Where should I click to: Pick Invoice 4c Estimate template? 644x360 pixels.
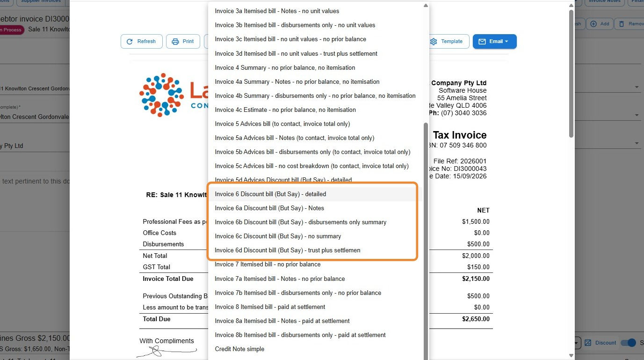316,110
